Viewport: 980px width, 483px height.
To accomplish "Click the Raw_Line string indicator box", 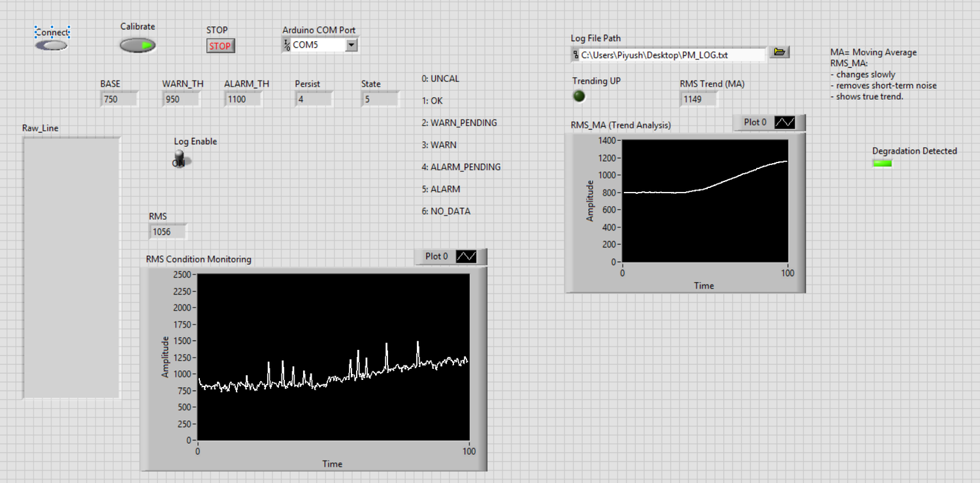I will (72, 267).
